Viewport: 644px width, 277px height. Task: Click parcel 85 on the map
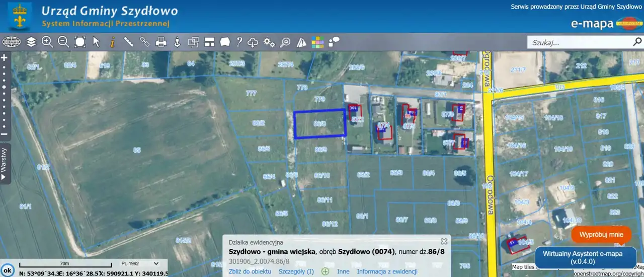coord(136,150)
